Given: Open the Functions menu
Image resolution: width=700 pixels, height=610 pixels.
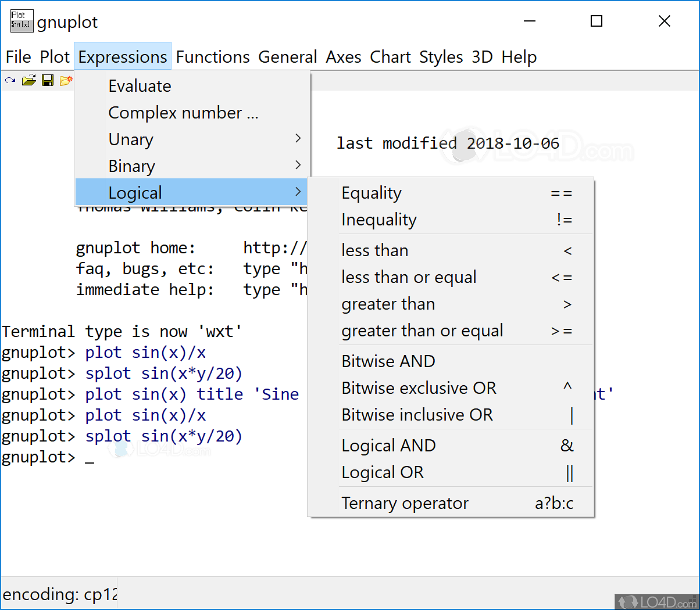Looking at the screenshot, I should [x=213, y=57].
